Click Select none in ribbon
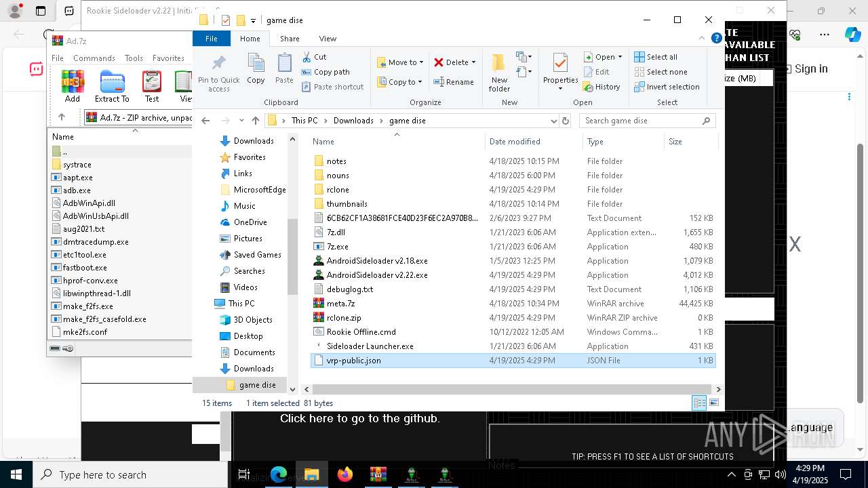Viewport: 868px width, 488px height. point(660,72)
